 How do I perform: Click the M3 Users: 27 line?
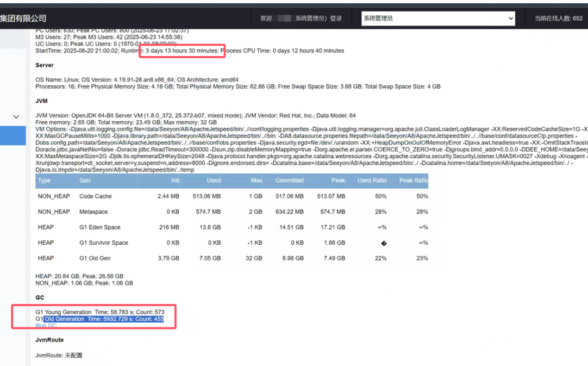109,37
